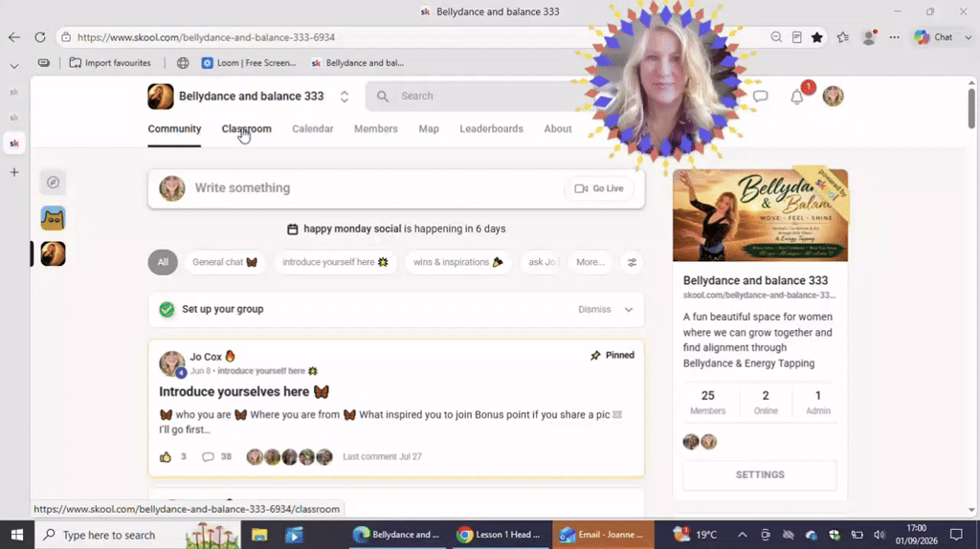Screen dimensions: 980x549
Task: Open the taskbar volume icon
Action: pyautogui.click(x=880, y=536)
